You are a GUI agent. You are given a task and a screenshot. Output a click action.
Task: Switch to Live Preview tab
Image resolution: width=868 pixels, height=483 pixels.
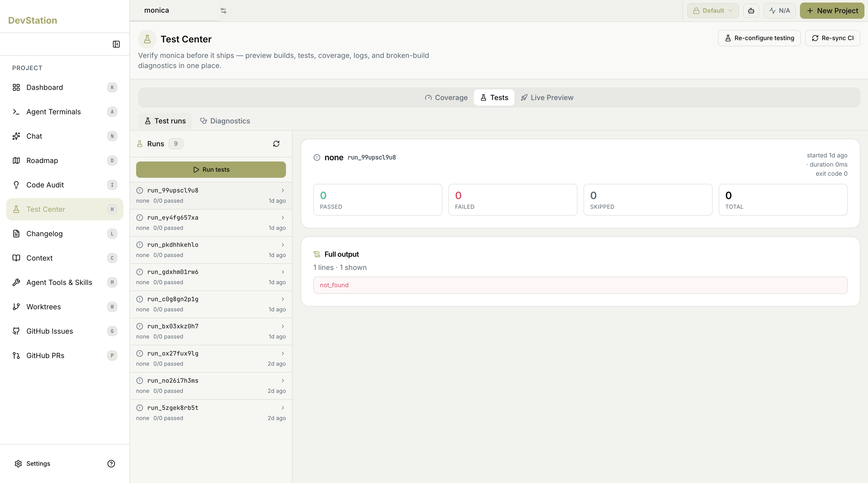(x=547, y=98)
